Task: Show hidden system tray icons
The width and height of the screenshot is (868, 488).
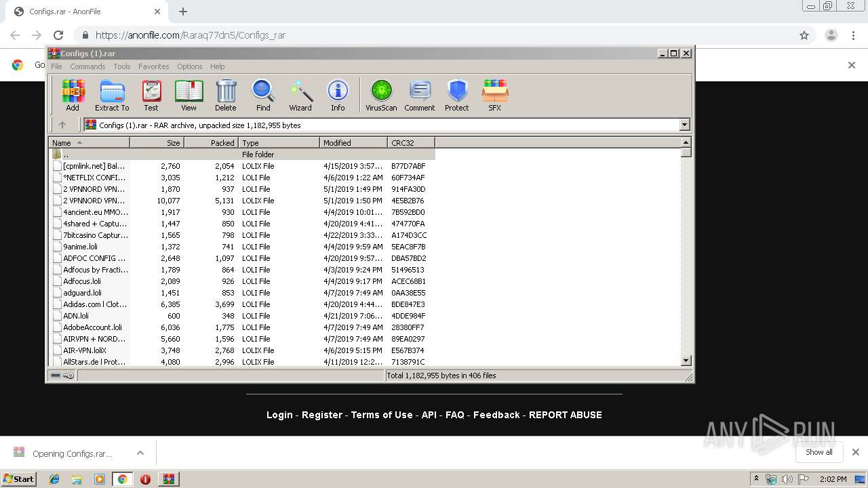Action: pyautogui.click(x=757, y=479)
